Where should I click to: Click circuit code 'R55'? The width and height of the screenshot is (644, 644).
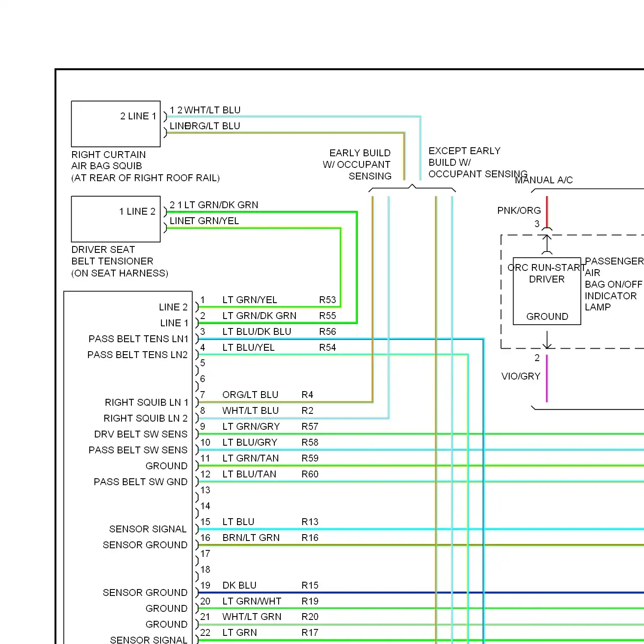[328, 316]
